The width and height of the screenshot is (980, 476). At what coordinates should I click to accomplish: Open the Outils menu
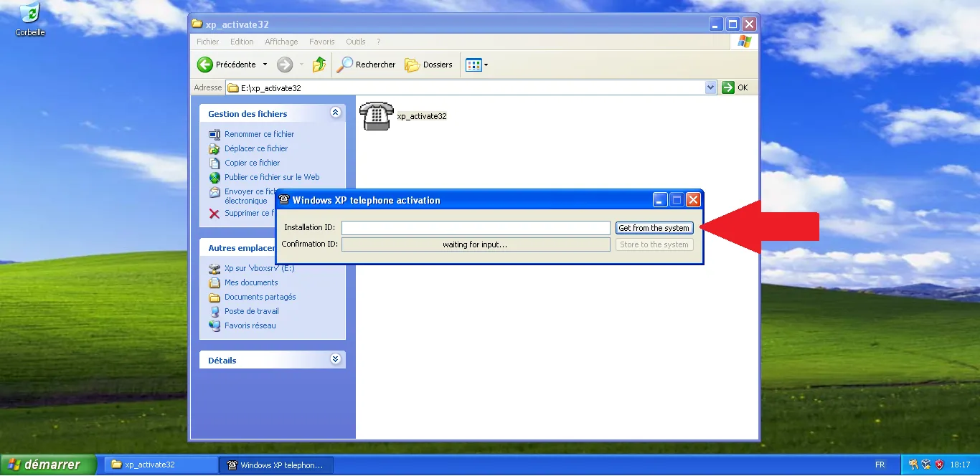[x=355, y=41]
